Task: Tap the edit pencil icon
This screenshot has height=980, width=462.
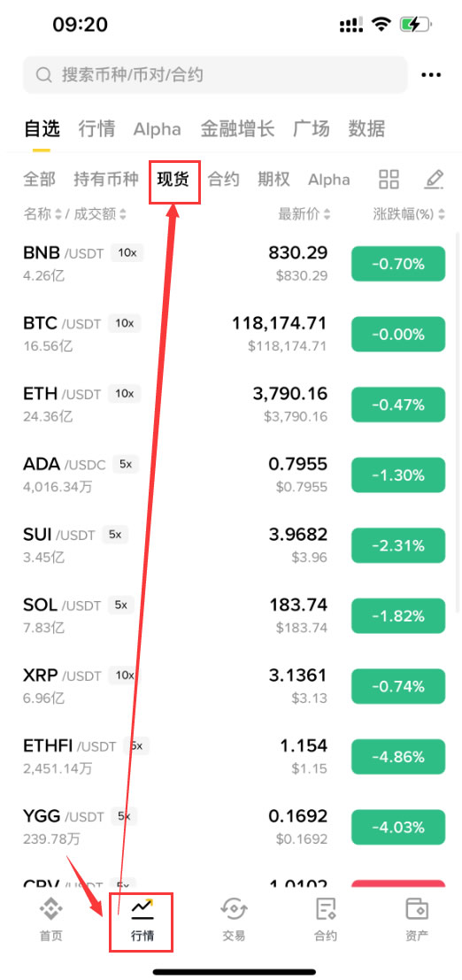Action: coord(434,180)
